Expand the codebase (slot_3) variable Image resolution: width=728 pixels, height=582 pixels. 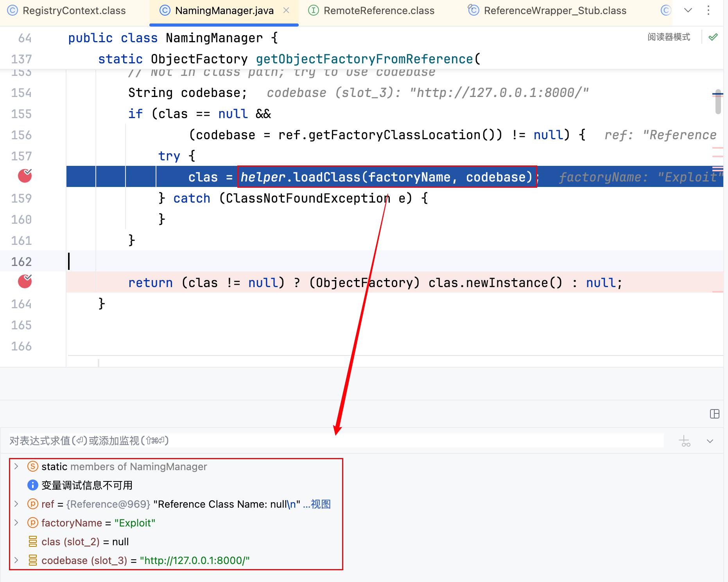coord(16,560)
